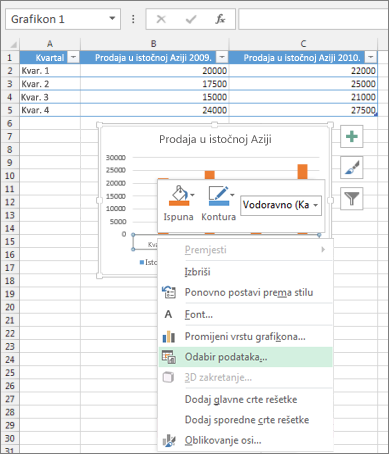The image size is (389, 454).
Task: Expand the Premjesti submenu arrow
Action: 323,249
